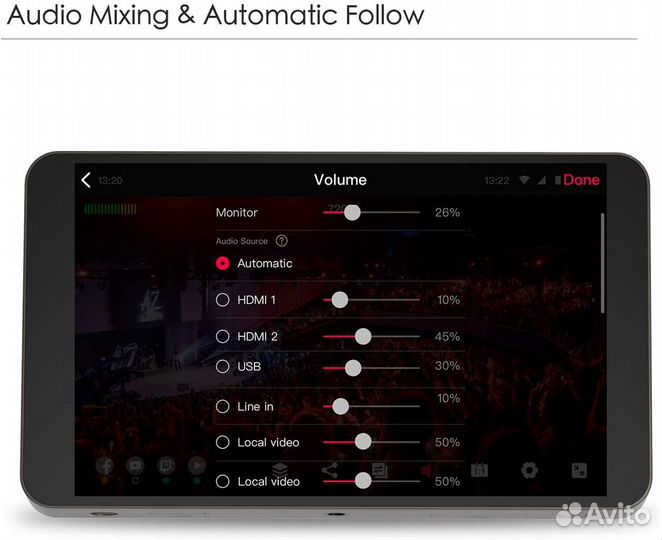Open the Audio Source help question-mark icon
Screen dimensions: 662x540
(x=282, y=241)
